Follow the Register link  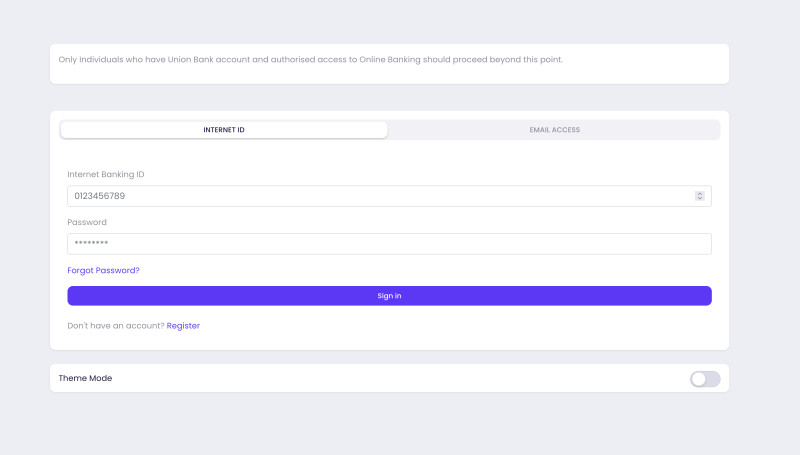click(x=183, y=326)
